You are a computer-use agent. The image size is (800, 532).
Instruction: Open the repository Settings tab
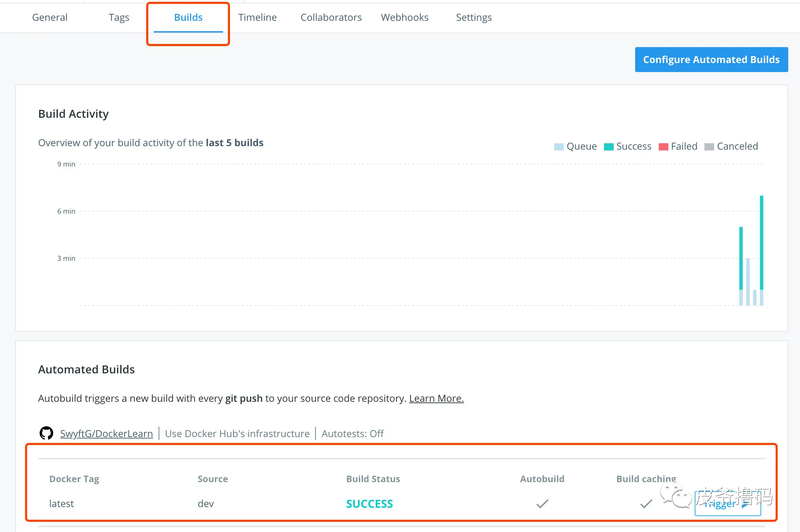(x=473, y=17)
